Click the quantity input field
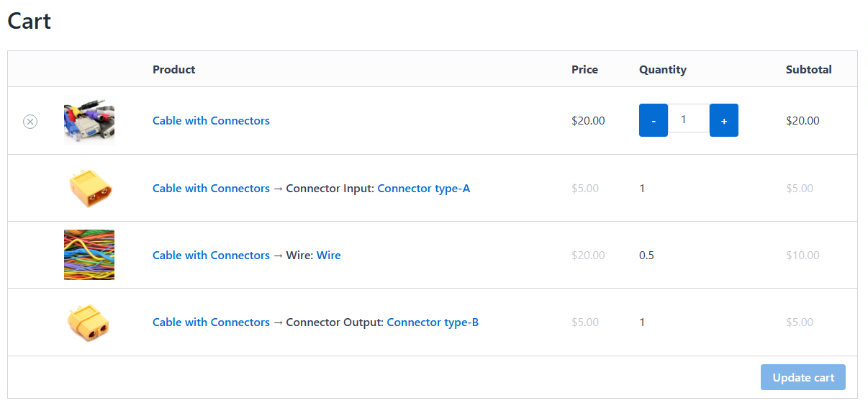Image resolution: width=868 pixels, height=411 pixels. click(x=688, y=119)
